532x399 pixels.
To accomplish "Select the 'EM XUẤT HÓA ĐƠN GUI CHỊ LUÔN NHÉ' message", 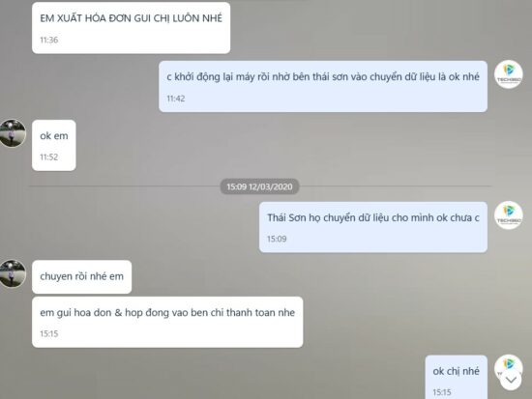I will [131, 28].
